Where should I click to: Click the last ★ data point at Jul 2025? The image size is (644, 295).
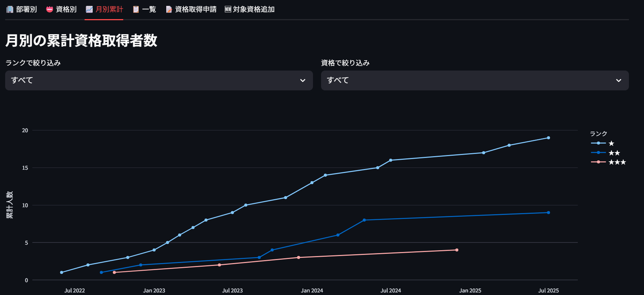548,138
